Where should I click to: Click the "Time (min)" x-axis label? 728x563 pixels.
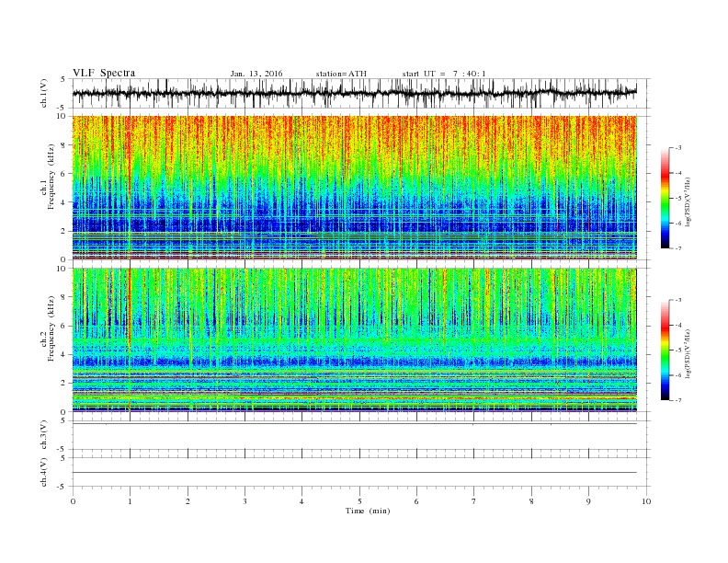click(x=368, y=511)
